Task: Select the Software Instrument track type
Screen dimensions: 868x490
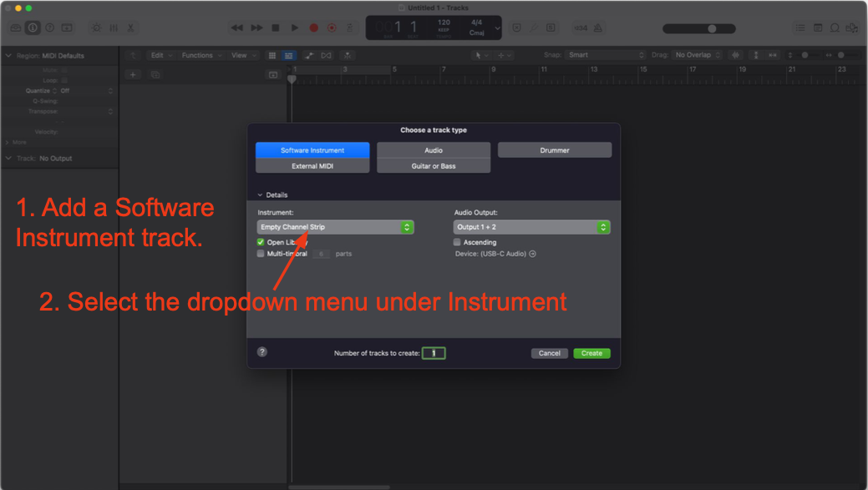Action: 312,150
